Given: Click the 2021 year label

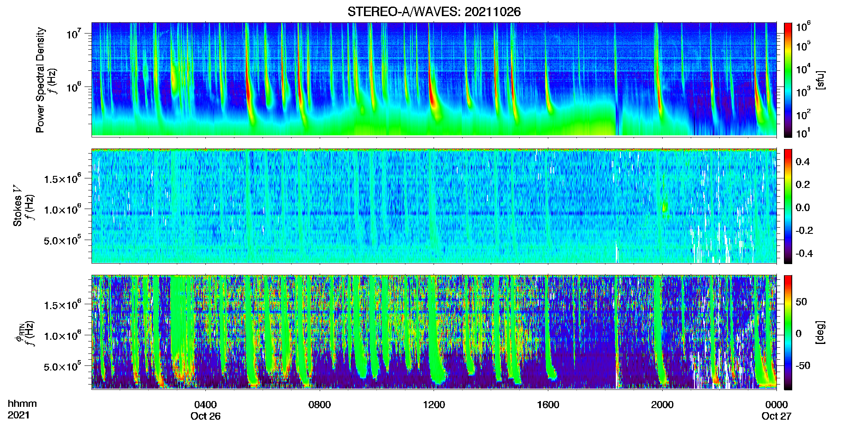Looking at the screenshot, I should (x=19, y=415).
